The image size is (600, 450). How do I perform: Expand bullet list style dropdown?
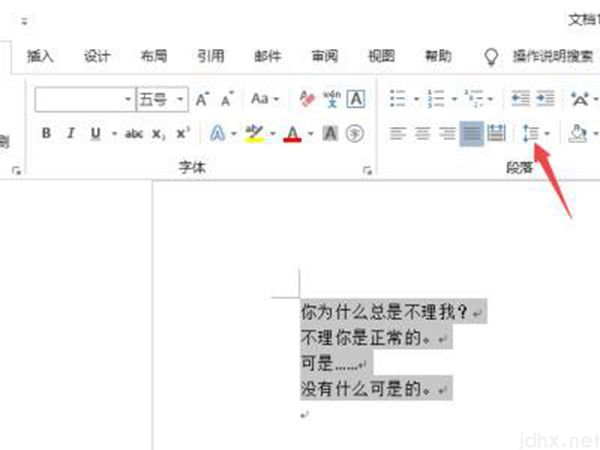coord(416,99)
